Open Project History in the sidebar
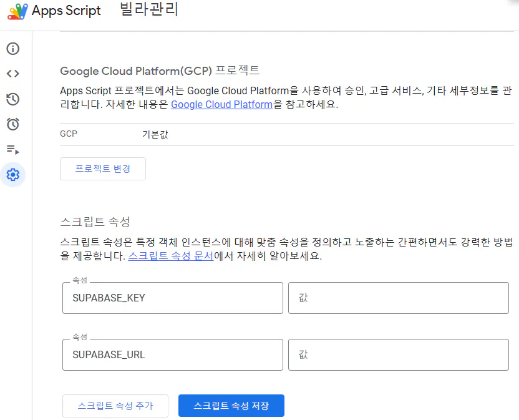The height and width of the screenshot is (420, 519). click(x=12, y=99)
